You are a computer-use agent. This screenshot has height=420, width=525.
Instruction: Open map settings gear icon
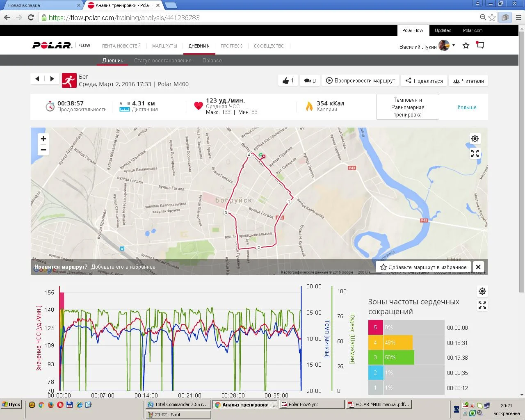(x=475, y=139)
